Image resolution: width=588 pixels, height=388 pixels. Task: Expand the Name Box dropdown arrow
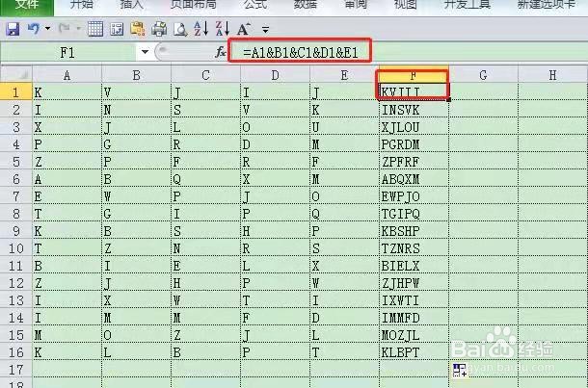coord(146,52)
